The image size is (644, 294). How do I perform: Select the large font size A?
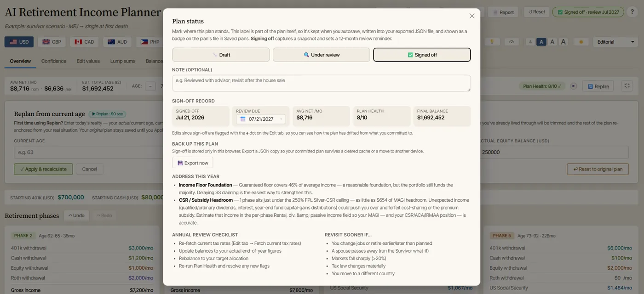[552, 42]
